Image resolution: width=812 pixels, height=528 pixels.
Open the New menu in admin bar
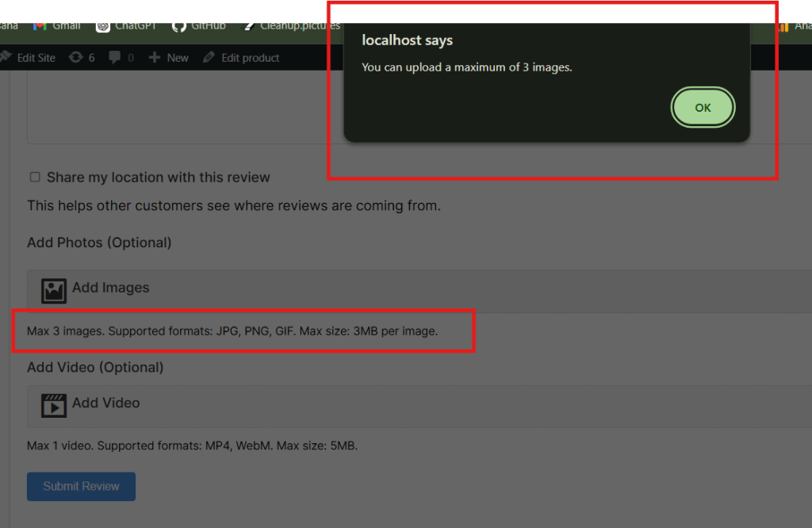(169, 58)
